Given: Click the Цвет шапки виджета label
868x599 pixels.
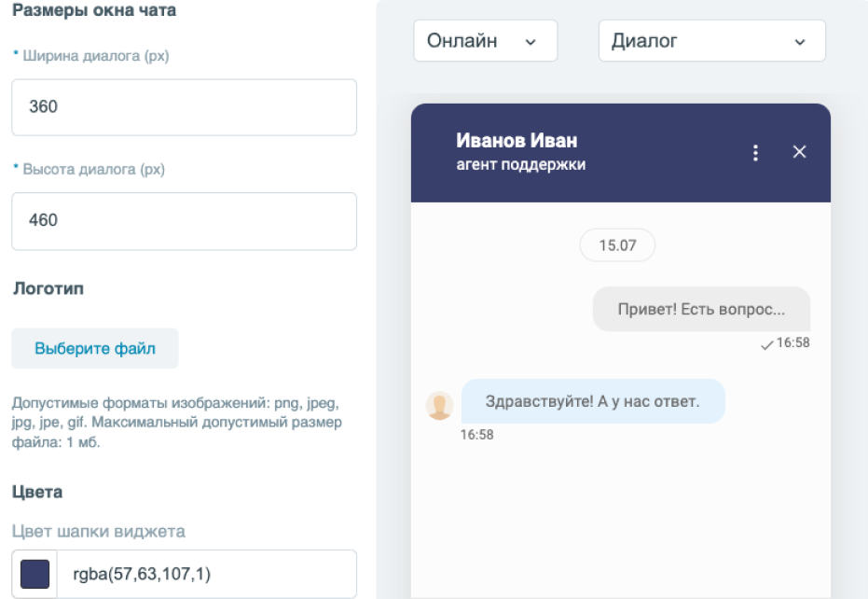Looking at the screenshot, I should pos(99,532).
